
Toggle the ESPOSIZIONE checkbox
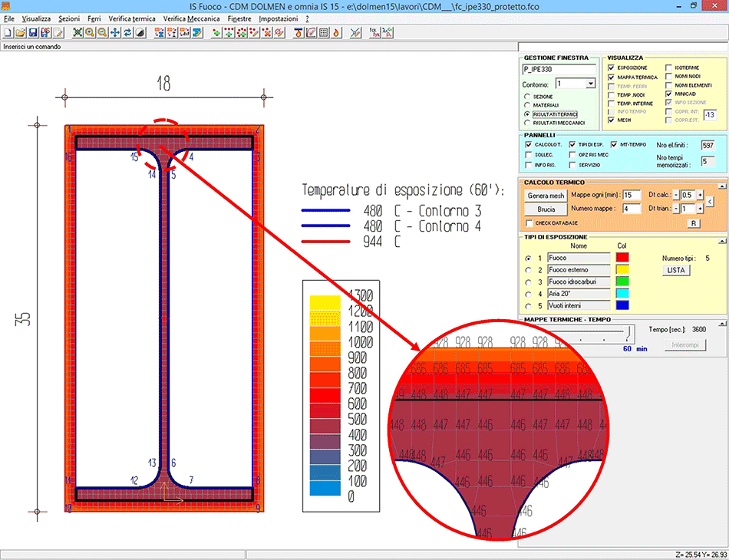pyautogui.click(x=611, y=68)
